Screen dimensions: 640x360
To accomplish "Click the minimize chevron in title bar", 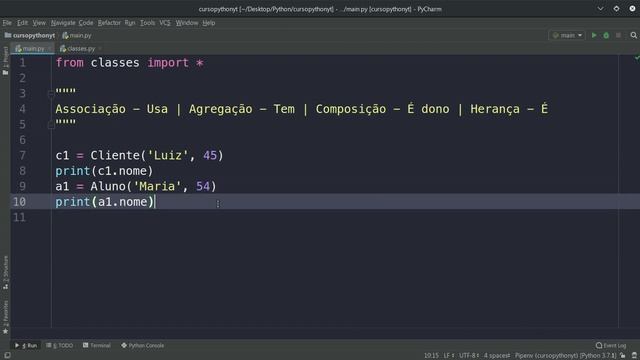I will coord(600,9).
